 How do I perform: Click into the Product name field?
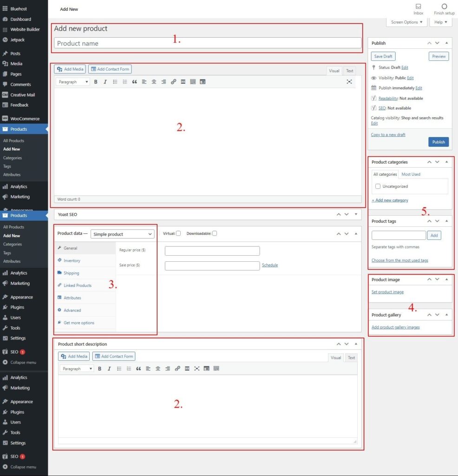[207, 43]
